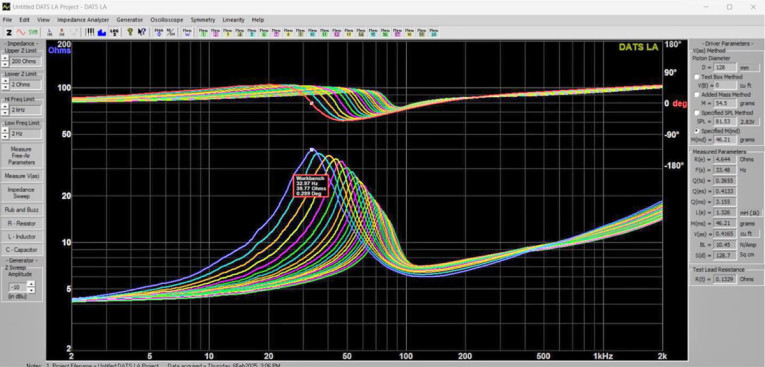Click the added mass M field
The height and width of the screenshot is (367, 765).
pyautogui.click(x=724, y=103)
